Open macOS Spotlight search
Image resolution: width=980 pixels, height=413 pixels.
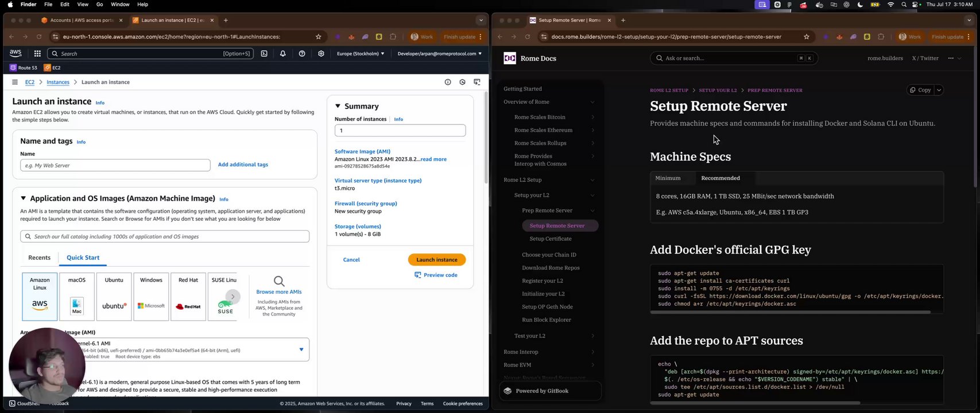pos(904,5)
